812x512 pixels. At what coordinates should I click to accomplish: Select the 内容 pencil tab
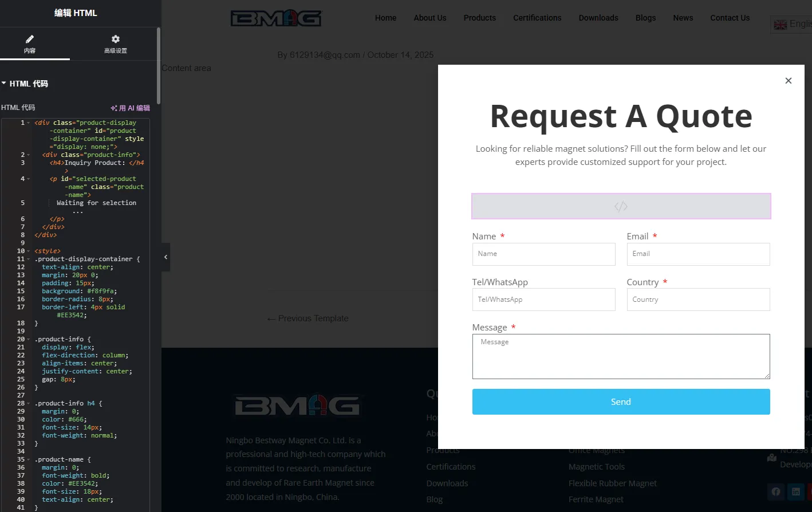tap(30, 44)
